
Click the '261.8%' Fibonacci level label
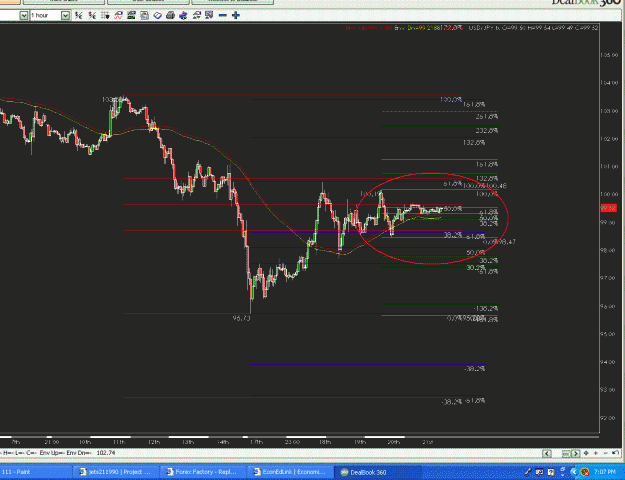486,117
